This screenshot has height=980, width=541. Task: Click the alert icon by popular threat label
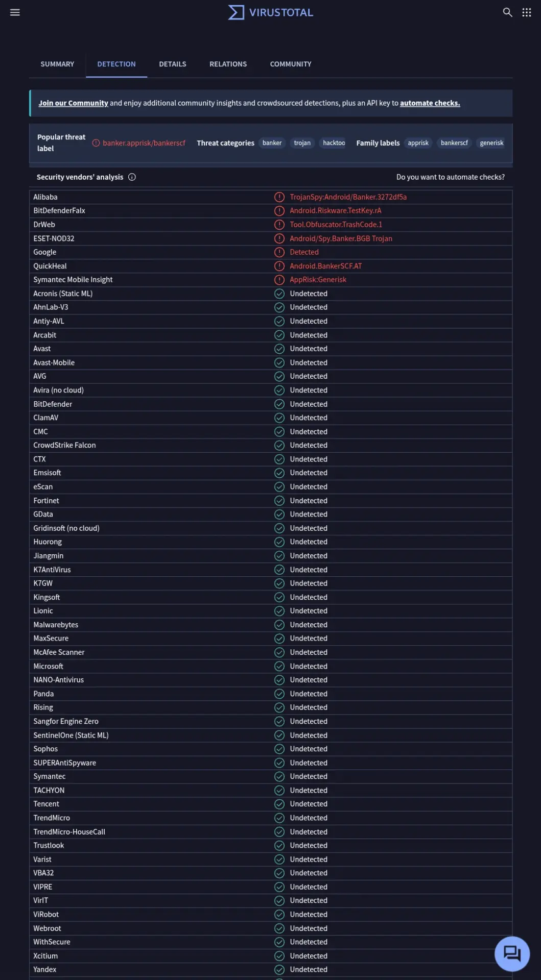pos(96,143)
